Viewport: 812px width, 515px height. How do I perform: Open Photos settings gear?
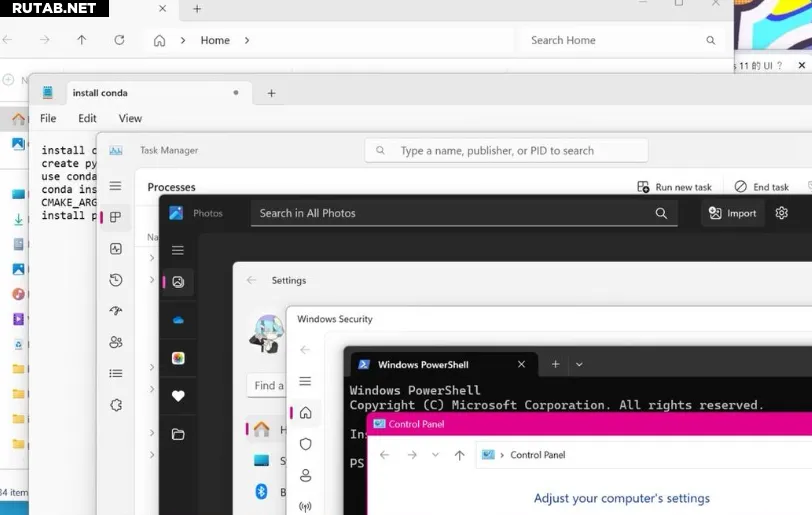[781, 213]
